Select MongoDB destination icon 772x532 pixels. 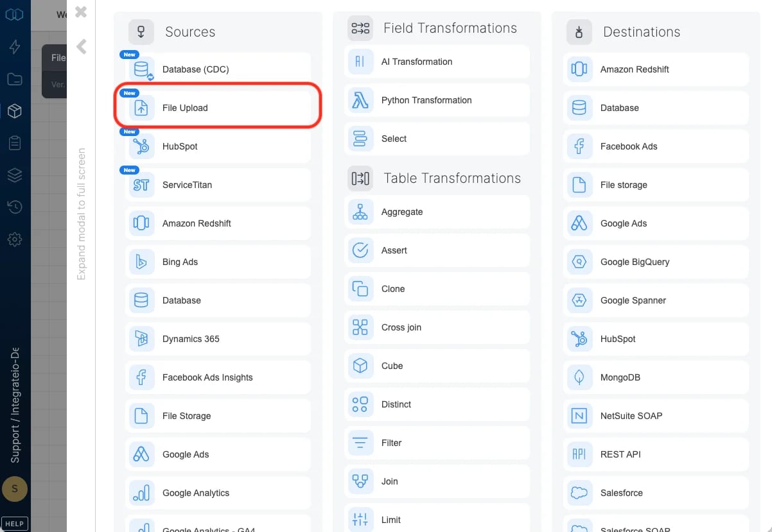579,377
